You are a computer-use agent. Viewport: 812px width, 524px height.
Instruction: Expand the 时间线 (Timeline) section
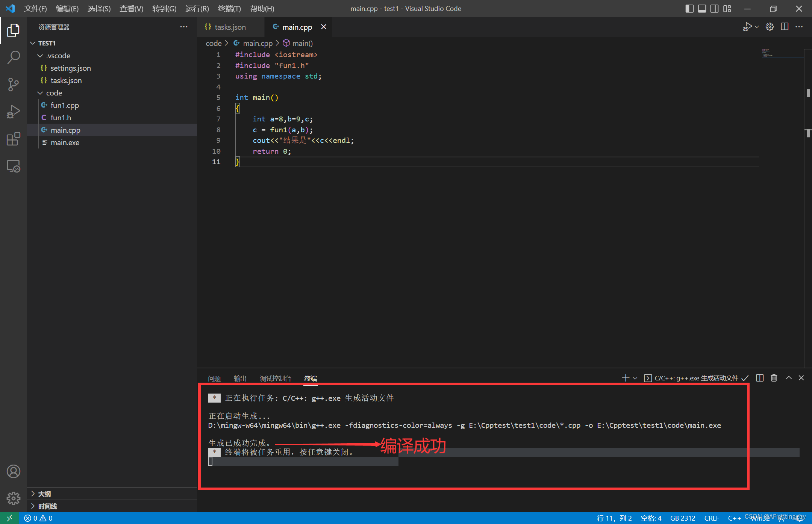(x=112, y=506)
